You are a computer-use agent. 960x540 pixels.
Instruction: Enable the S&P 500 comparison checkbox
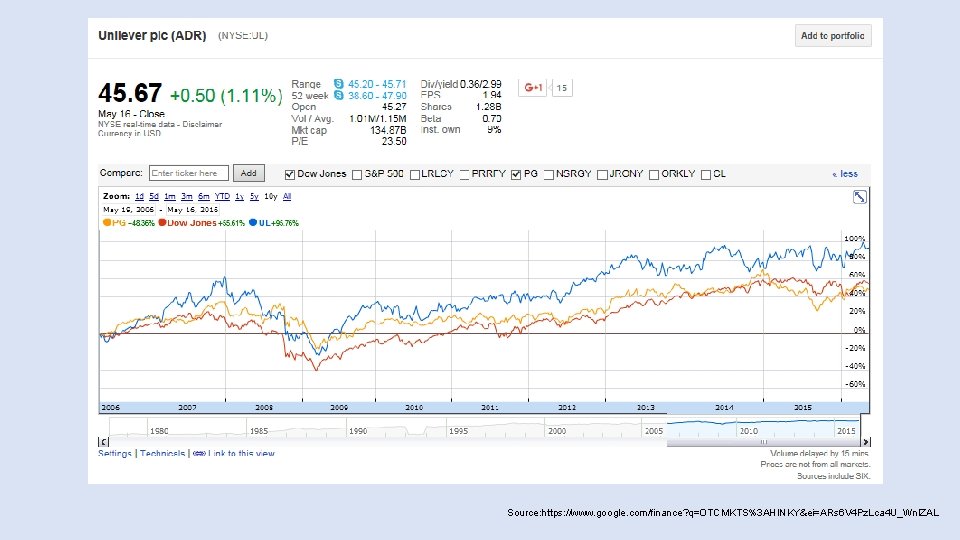357,174
